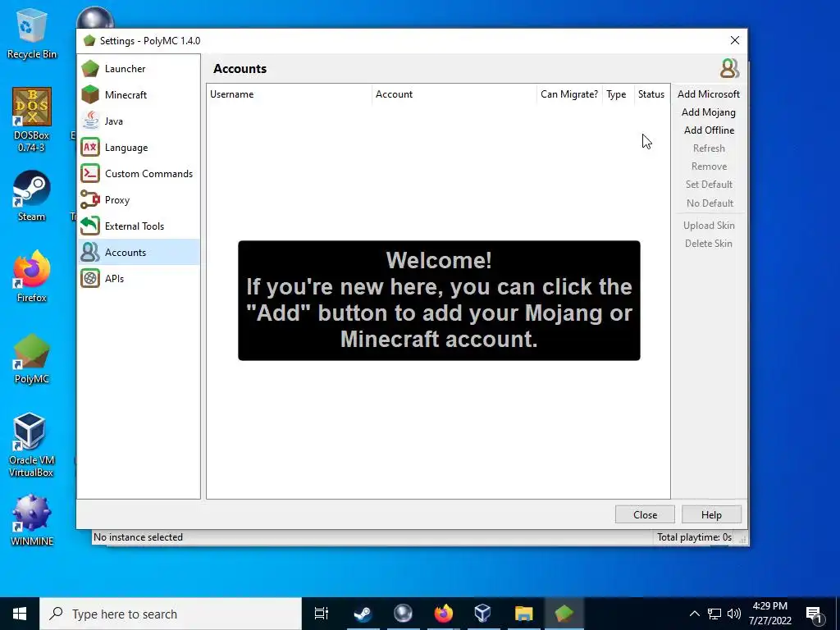
Task: Open the notification center
Action: click(815, 614)
